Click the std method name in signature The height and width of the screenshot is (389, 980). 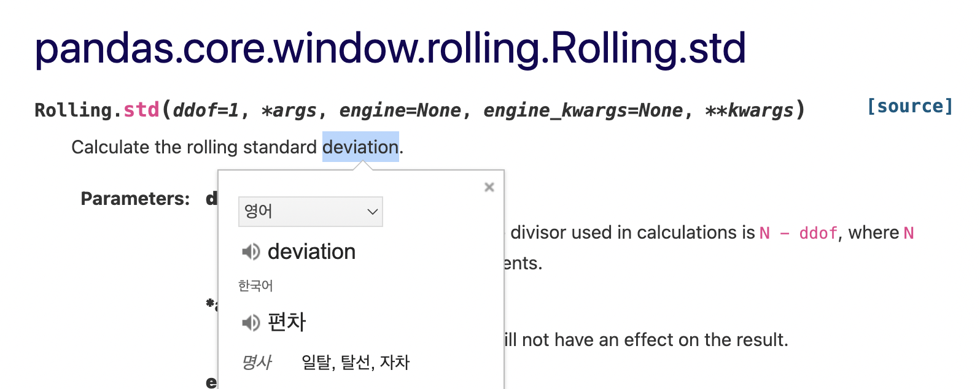141,110
